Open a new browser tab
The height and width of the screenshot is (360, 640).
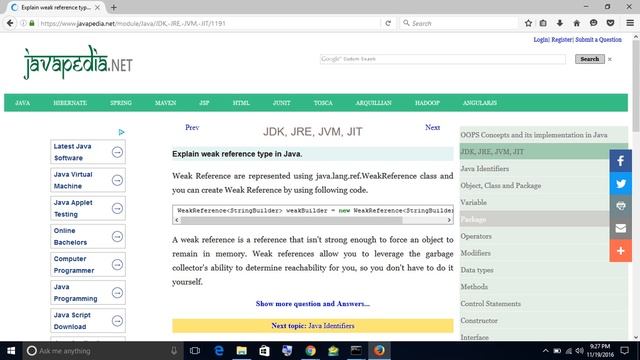coord(113,7)
